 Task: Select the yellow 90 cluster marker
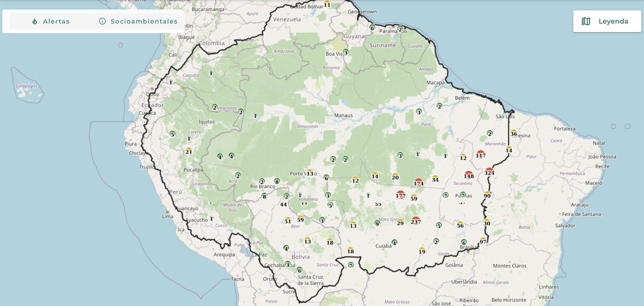[487, 195]
